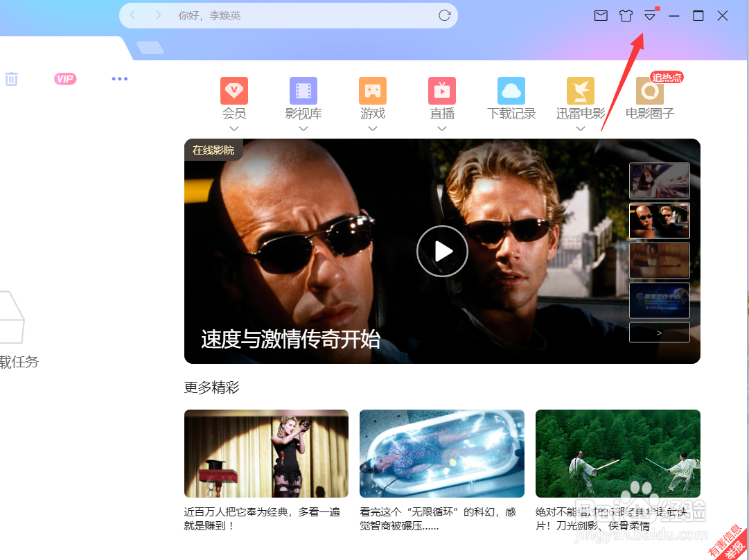Expand the chevron under 影视库

[x=303, y=128]
